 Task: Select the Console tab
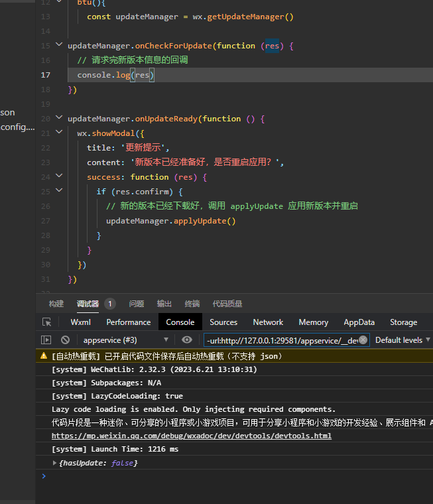click(x=180, y=322)
